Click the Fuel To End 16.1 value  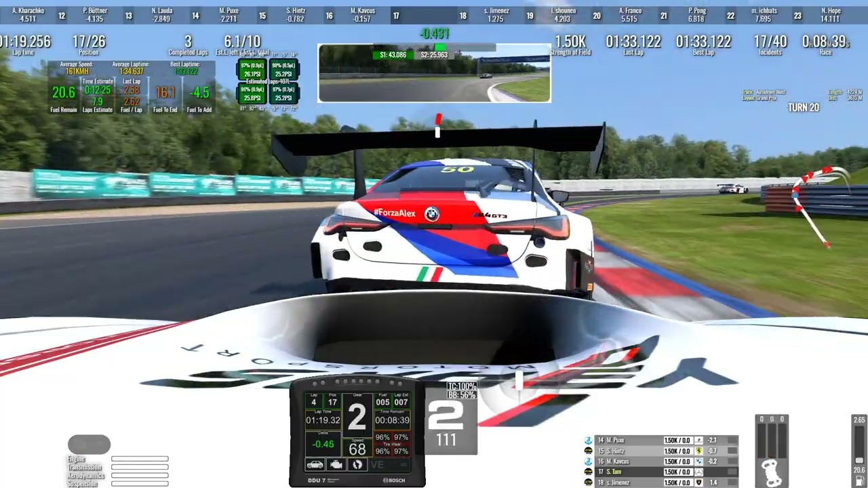[x=165, y=92]
